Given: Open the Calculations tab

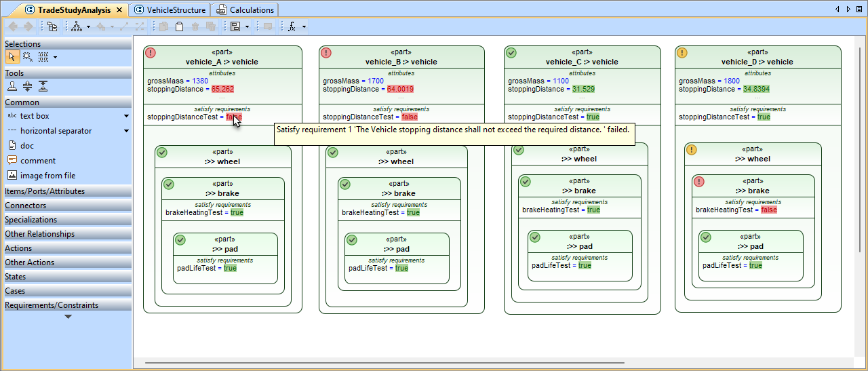Looking at the screenshot, I should point(252,10).
